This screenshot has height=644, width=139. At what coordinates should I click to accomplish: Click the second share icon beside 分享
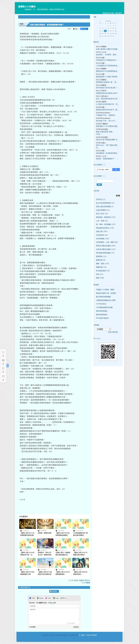pyautogui.click(x=76, y=29)
